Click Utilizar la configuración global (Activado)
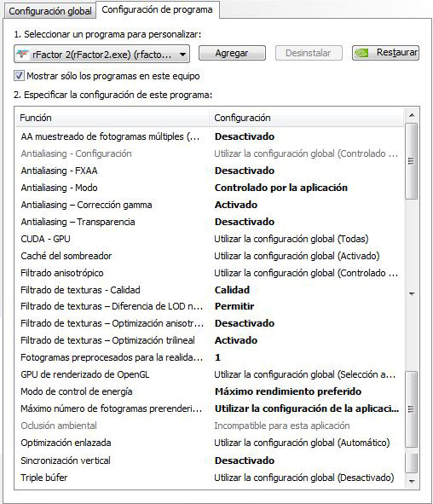433x504 pixels. point(297,256)
